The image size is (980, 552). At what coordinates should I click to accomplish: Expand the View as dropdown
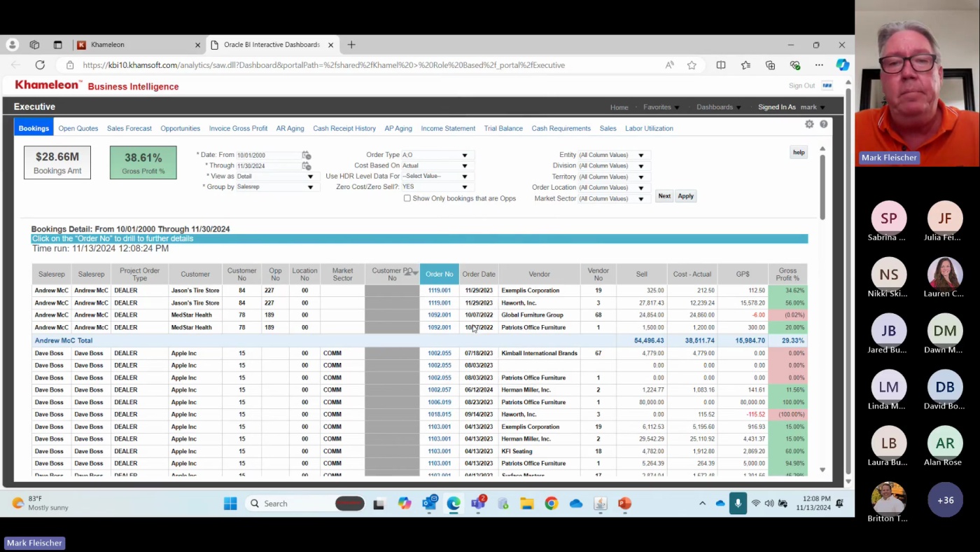pos(310,177)
